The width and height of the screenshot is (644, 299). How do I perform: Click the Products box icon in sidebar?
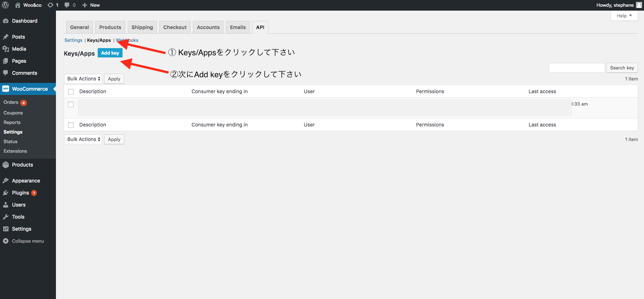click(x=6, y=165)
